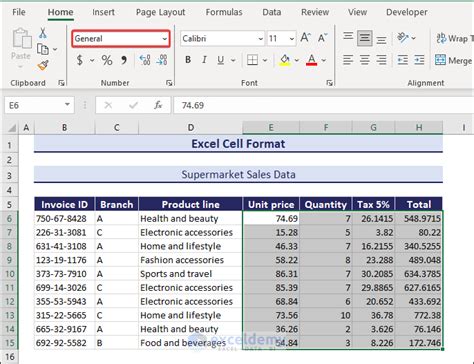Open the Calibri font name dropdown
Viewport: 474px width, 364px height.
point(261,39)
